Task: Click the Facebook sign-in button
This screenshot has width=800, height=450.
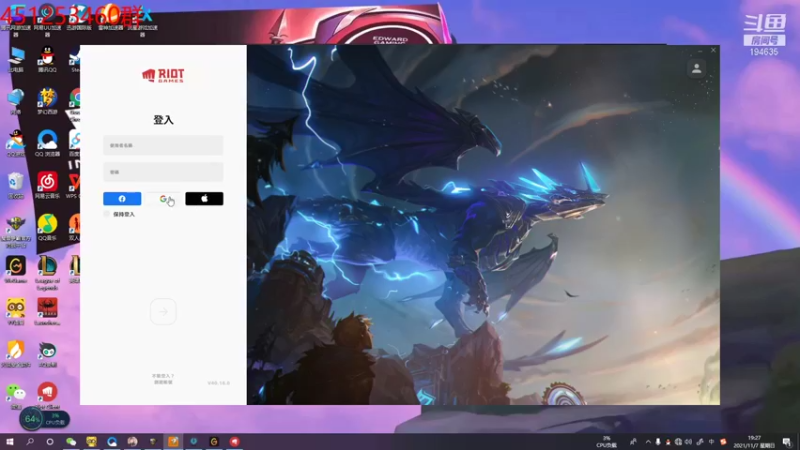Action: point(122,198)
